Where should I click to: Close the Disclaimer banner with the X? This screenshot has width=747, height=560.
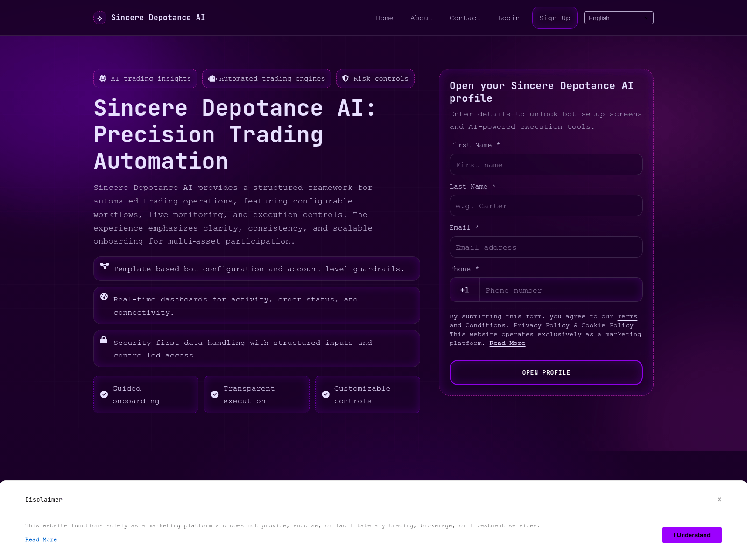tap(719, 499)
